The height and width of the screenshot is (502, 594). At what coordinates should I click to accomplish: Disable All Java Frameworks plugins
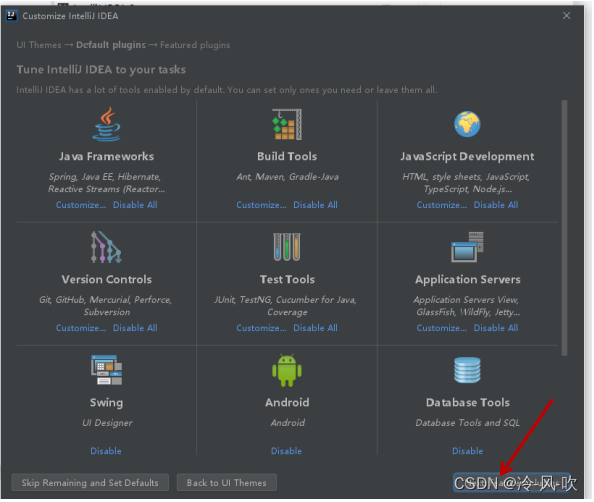(x=135, y=205)
